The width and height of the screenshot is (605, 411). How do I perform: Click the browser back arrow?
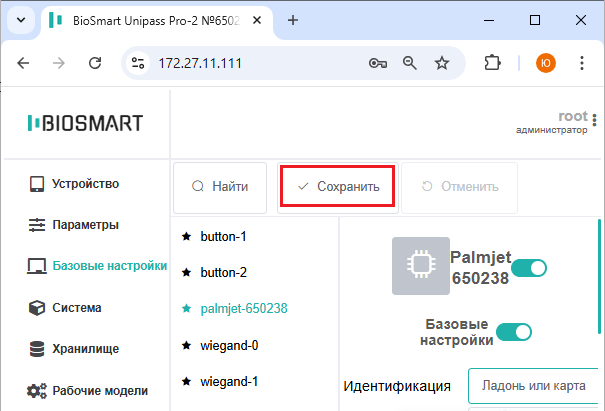[x=23, y=63]
